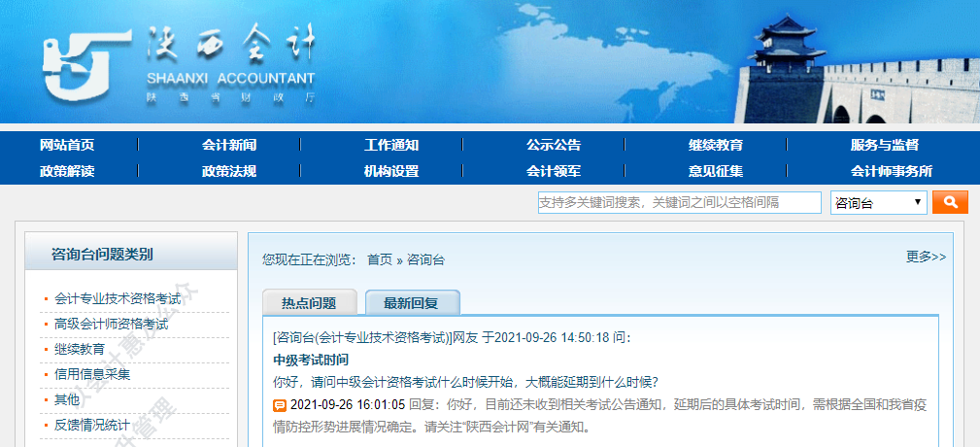Click 公示公告 in the navigation bar

pos(554,145)
